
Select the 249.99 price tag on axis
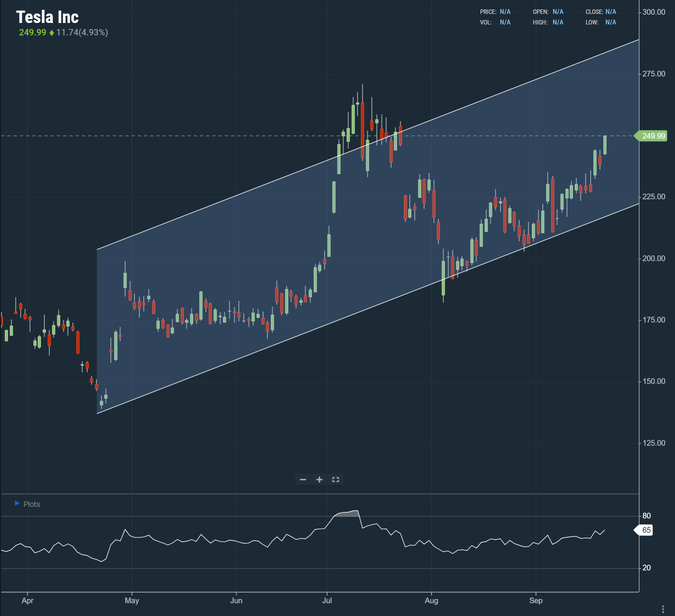(653, 136)
